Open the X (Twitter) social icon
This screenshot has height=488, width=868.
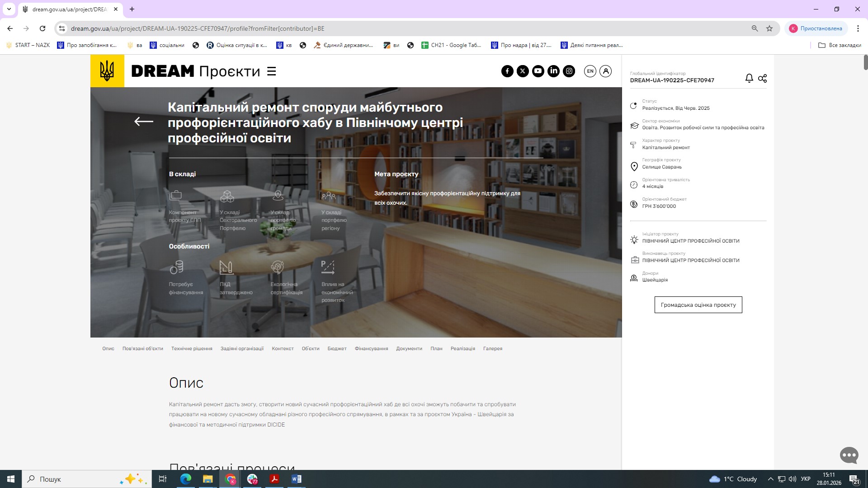[523, 71]
